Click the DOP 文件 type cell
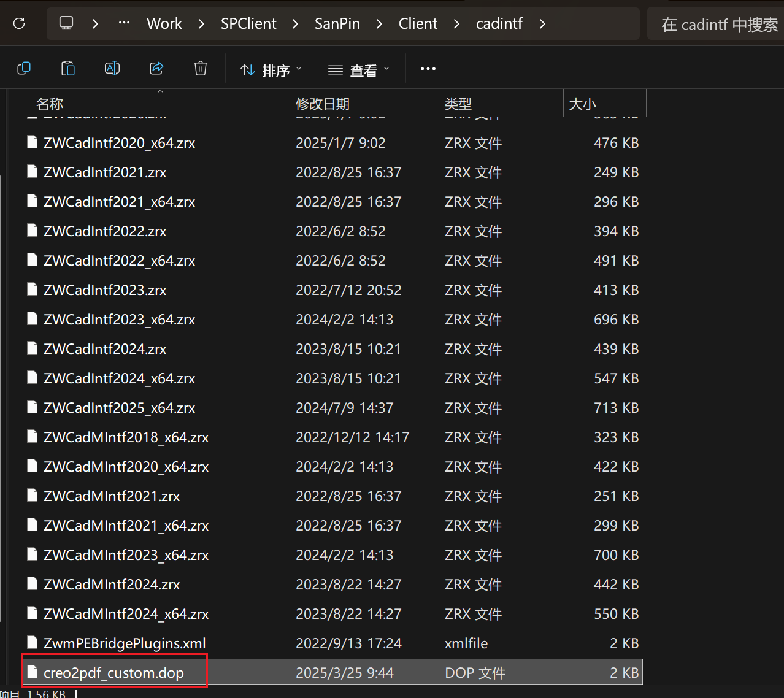 pos(475,672)
